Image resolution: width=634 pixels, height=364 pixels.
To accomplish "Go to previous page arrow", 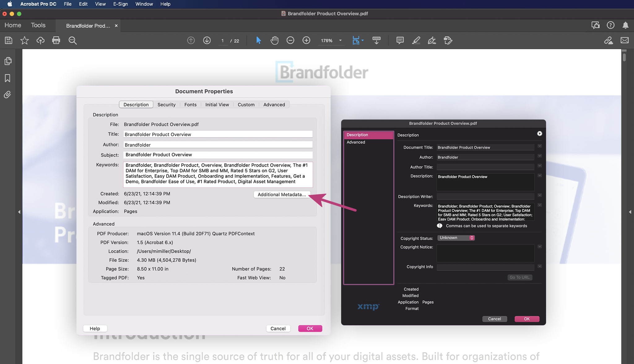I will 191,40.
